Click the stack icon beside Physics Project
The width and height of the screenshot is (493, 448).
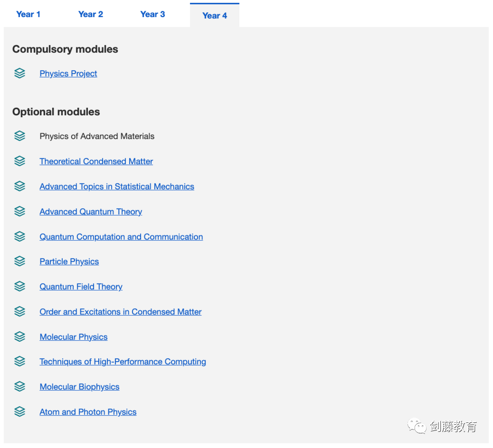pyautogui.click(x=19, y=74)
